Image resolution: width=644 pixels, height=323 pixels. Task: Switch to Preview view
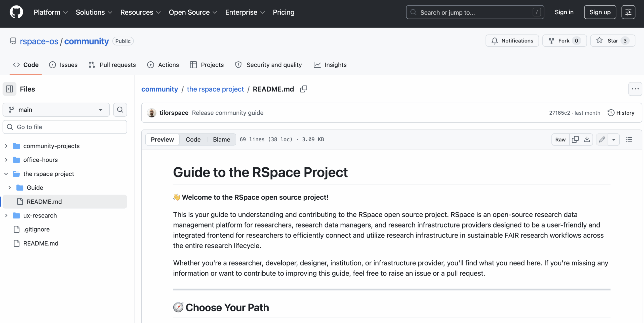162,139
